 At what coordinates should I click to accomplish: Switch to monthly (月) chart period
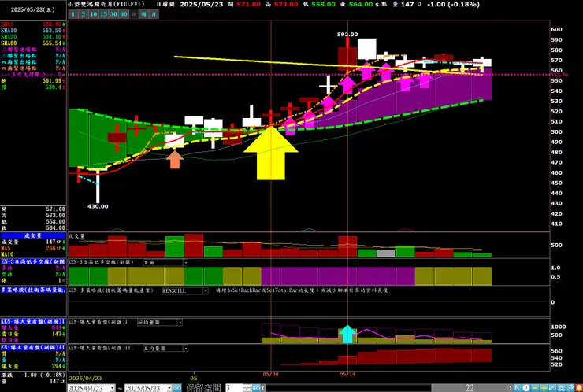(x=154, y=14)
